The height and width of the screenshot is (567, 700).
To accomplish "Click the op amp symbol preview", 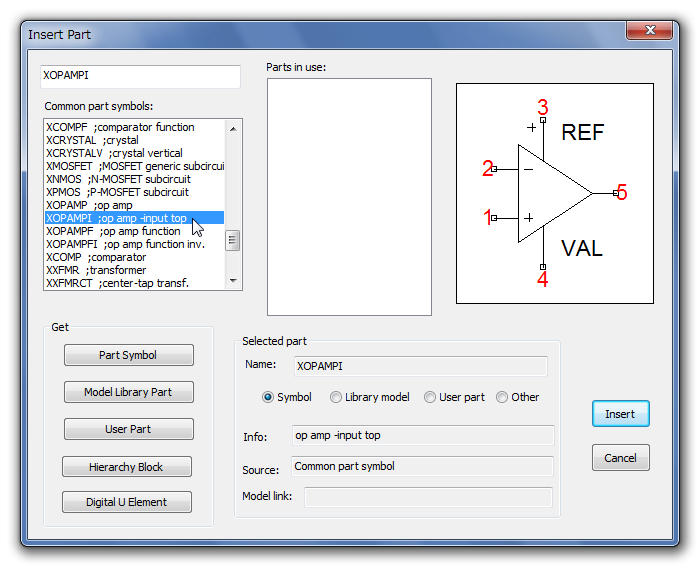I will point(555,193).
